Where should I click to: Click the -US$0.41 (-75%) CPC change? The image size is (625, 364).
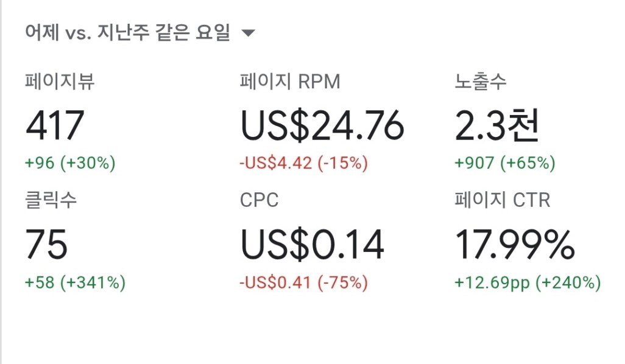303,282
